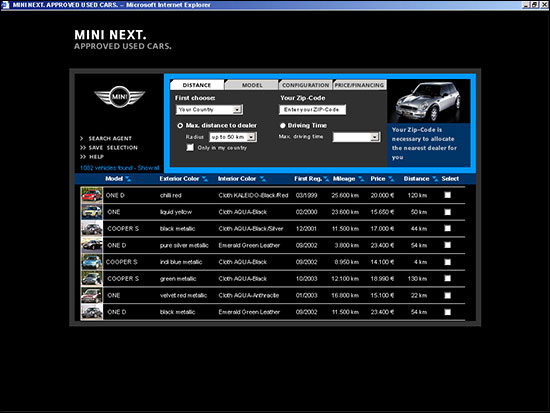Click the silver MINI promo image
Image resolution: width=550 pixels, height=413 pixels.
(429, 101)
